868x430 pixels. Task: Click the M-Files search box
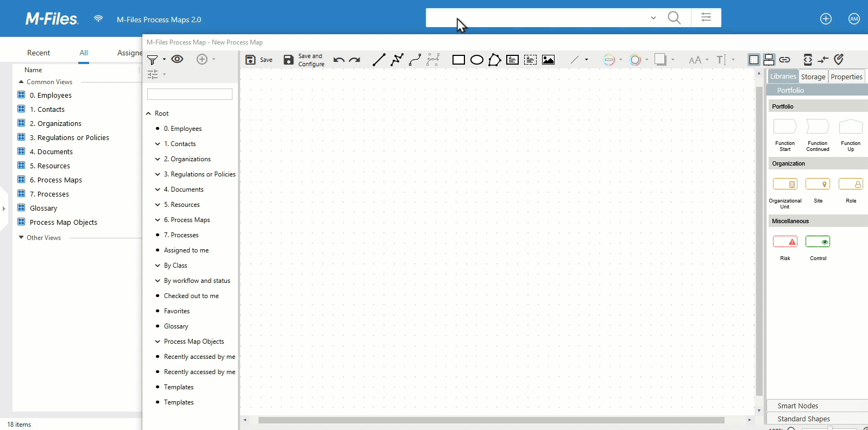[538, 17]
